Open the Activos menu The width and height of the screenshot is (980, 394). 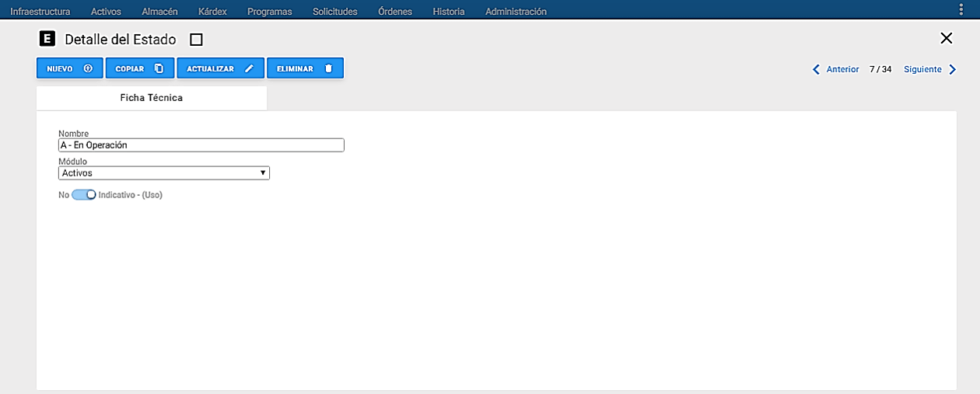point(106,12)
